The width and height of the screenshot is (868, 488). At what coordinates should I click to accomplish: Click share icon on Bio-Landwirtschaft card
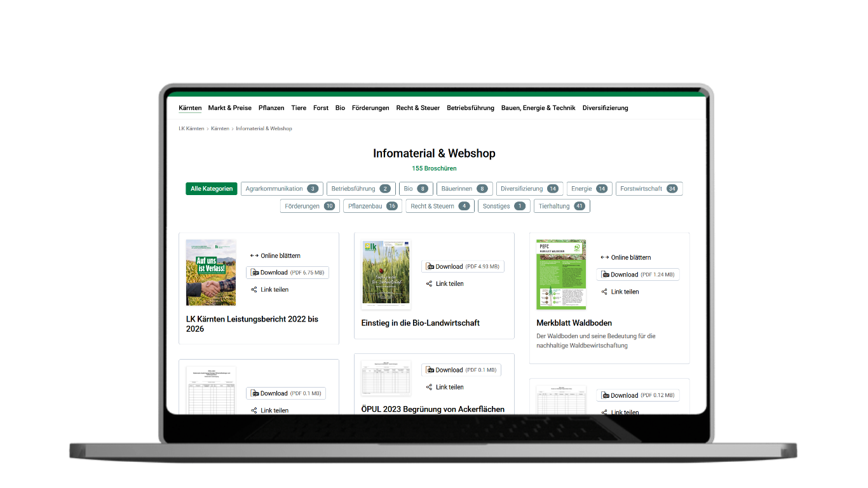coord(430,284)
